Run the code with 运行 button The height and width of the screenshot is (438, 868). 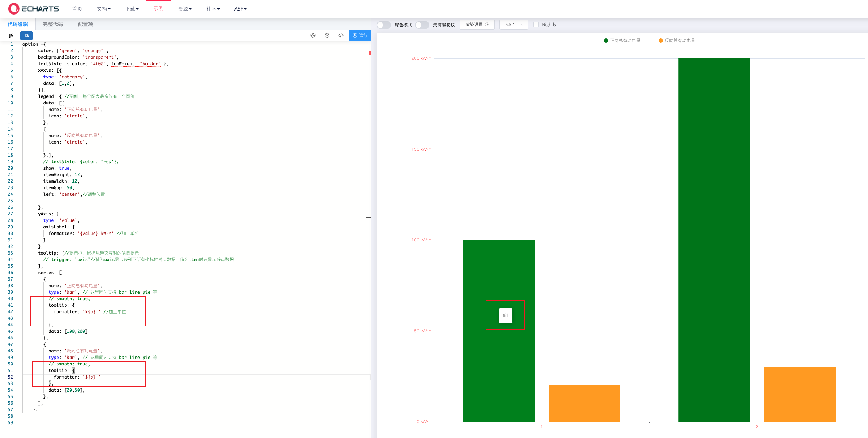360,36
